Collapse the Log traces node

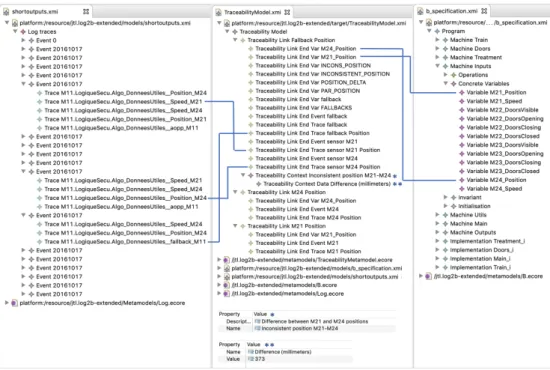coord(15,32)
